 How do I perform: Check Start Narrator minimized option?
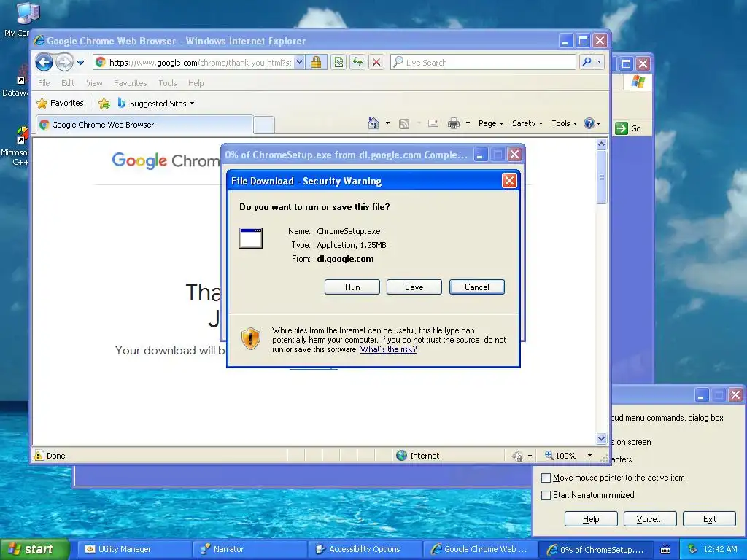pos(546,495)
